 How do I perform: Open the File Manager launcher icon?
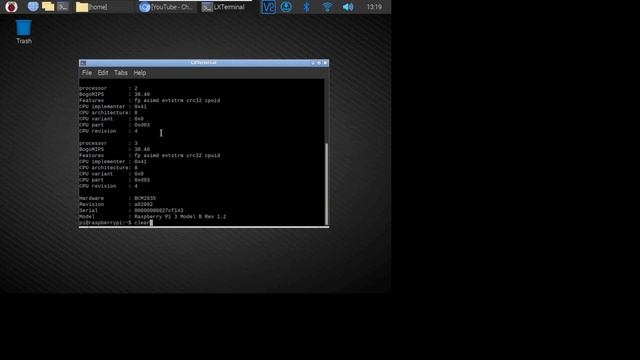coord(48,7)
